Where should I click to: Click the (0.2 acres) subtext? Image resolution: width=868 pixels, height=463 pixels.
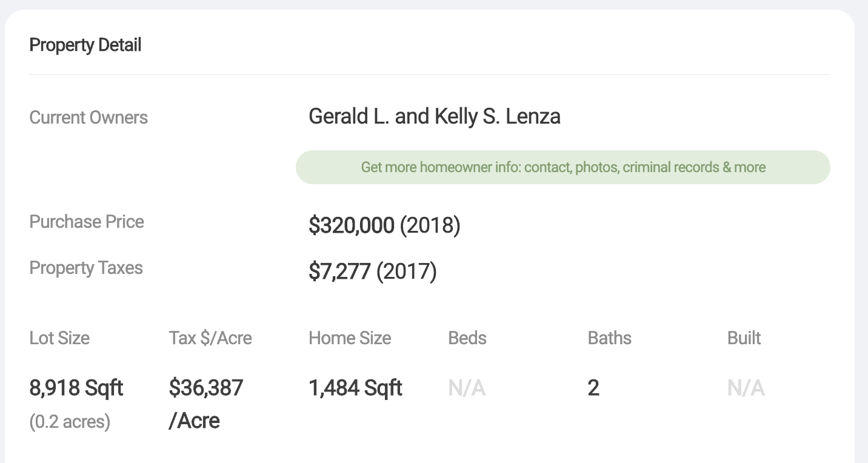tap(70, 422)
